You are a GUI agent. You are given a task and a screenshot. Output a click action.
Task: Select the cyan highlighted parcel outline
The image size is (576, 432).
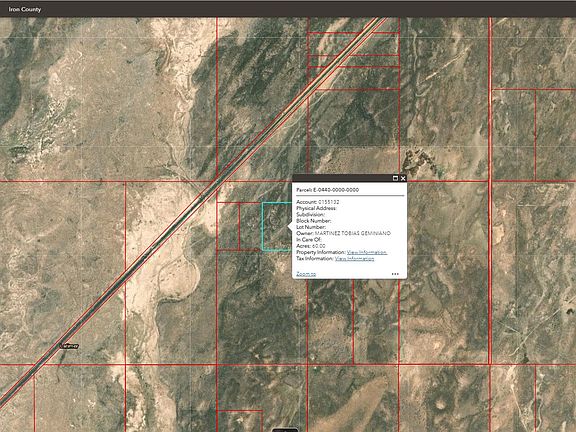click(276, 226)
